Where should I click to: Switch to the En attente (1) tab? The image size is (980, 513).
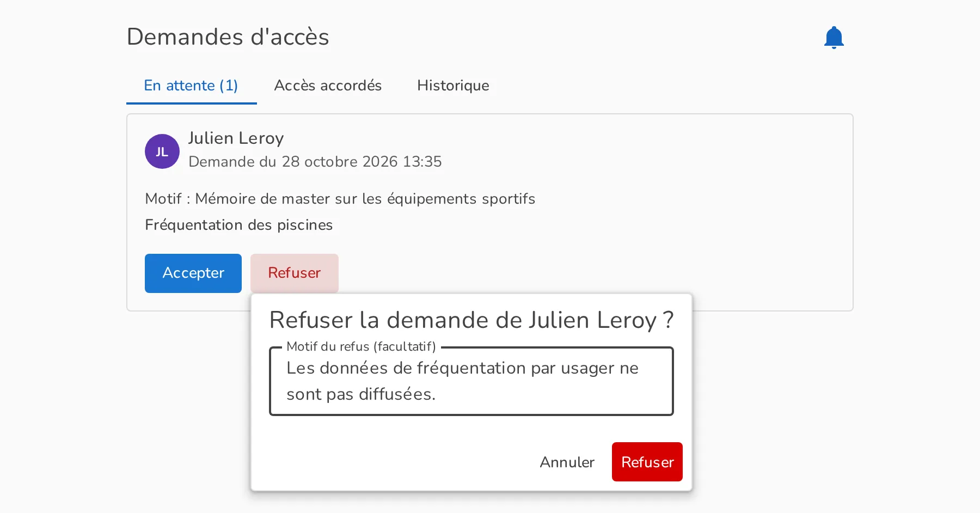(x=191, y=85)
